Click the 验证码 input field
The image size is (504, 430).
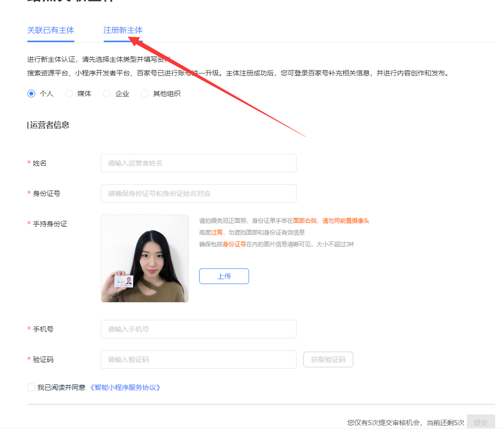click(199, 359)
